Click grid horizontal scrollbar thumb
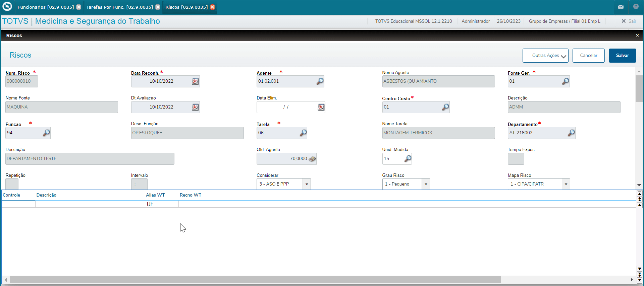Viewport: 644px width, 286px height. [x=255, y=280]
